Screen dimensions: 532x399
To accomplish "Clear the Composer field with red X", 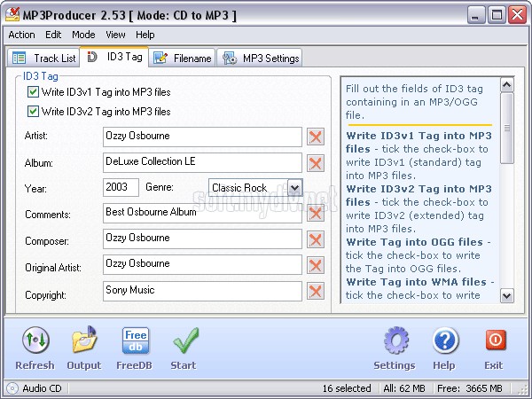I will [x=316, y=239].
